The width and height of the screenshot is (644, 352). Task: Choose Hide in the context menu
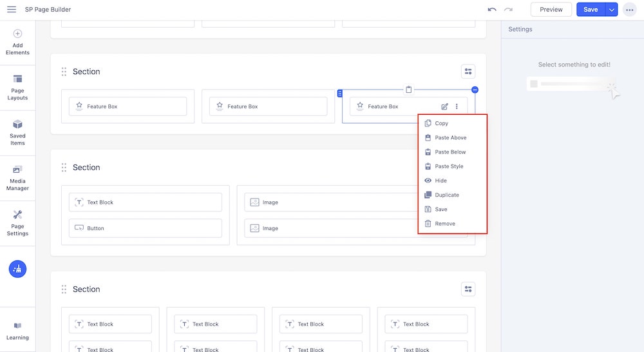coord(440,181)
